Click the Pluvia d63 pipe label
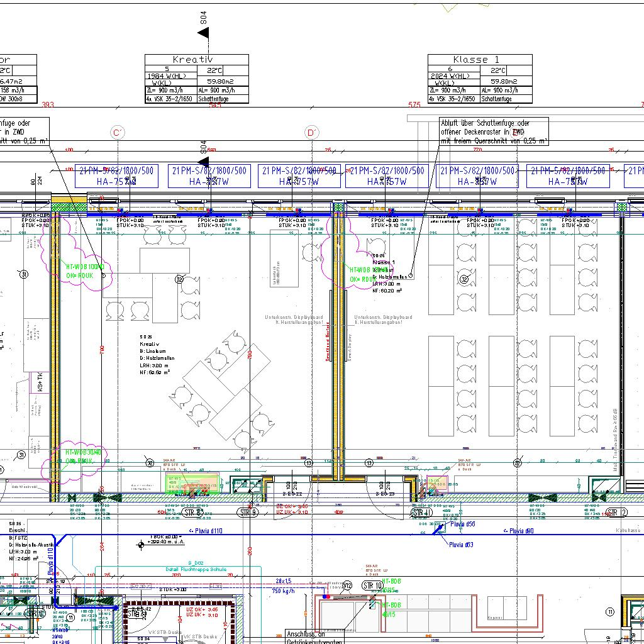The height and width of the screenshot is (644, 644). (x=461, y=545)
